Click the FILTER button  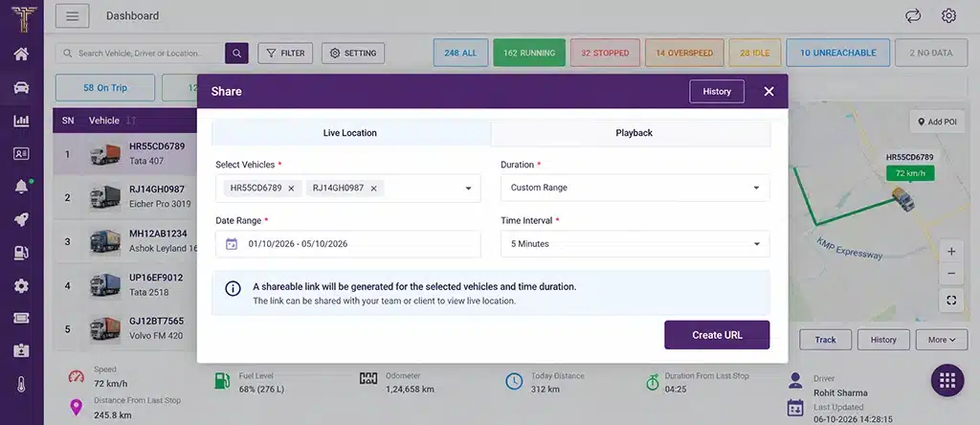pos(285,54)
